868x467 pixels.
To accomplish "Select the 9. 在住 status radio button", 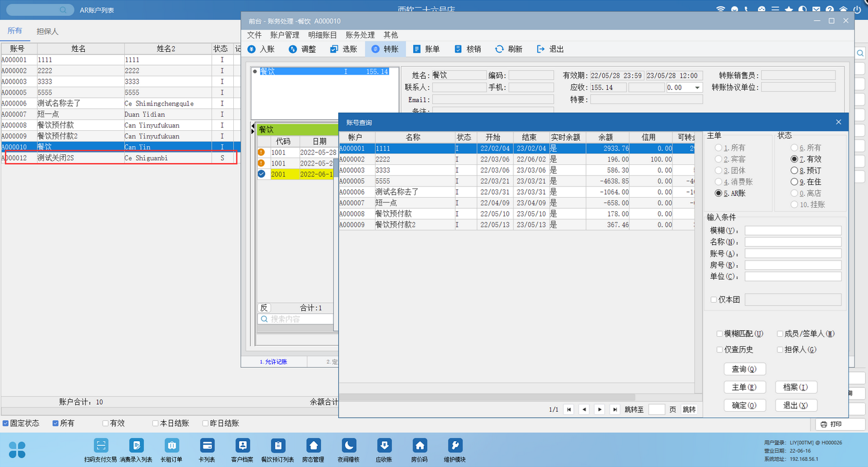I will [x=794, y=182].
